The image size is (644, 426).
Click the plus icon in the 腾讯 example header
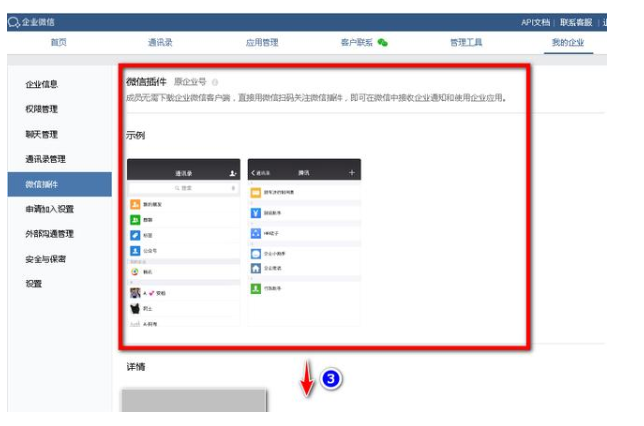[352, 173]
